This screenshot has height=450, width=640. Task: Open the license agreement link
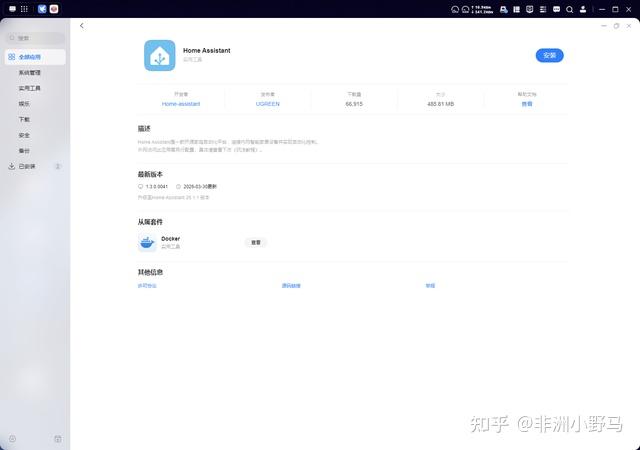coord(147,286)
